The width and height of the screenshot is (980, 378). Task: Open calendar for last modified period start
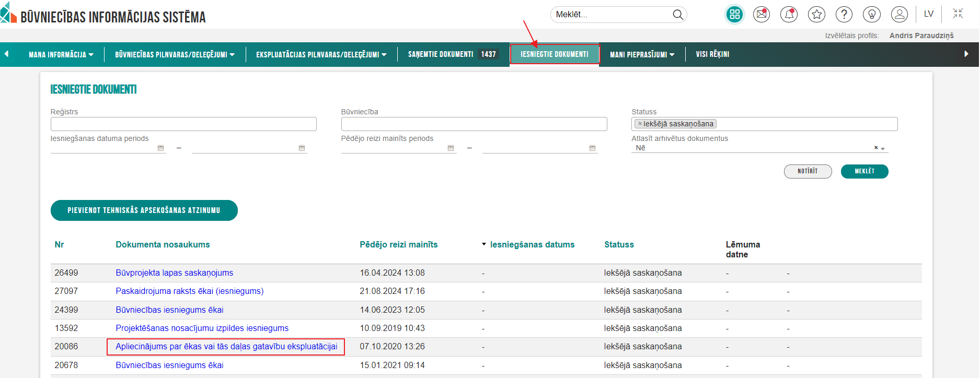[451, 148]
